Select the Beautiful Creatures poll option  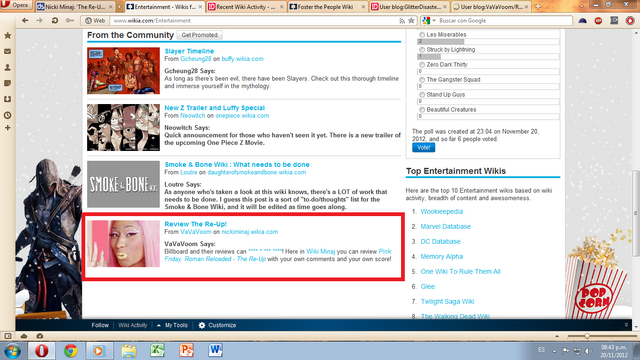coord(422,109)
